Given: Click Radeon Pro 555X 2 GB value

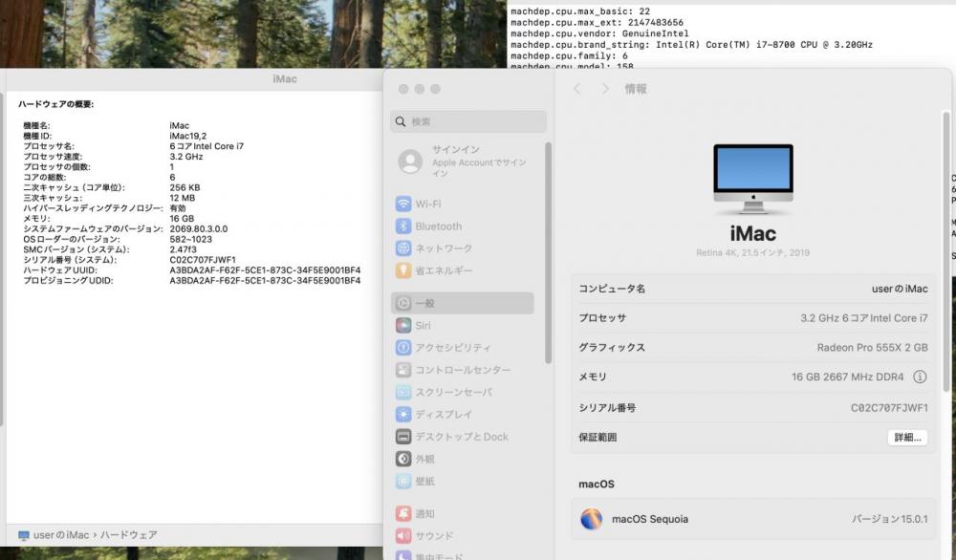Looking at the screenshot, I should point(872,347).
